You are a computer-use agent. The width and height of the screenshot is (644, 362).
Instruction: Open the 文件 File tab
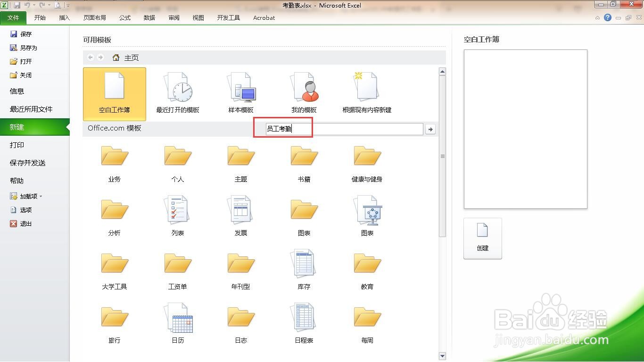click(14, 18)
